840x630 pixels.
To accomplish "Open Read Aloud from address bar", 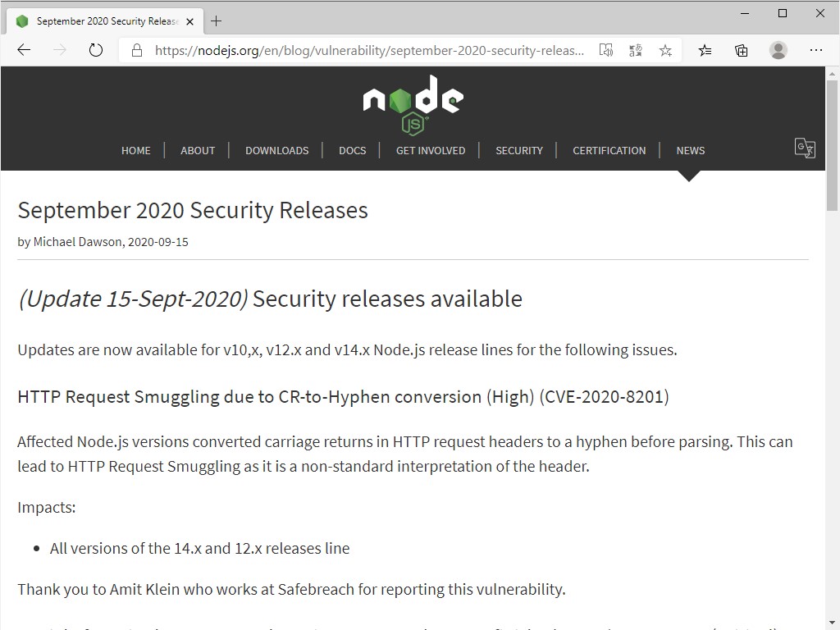I will [x=606, y=50].
